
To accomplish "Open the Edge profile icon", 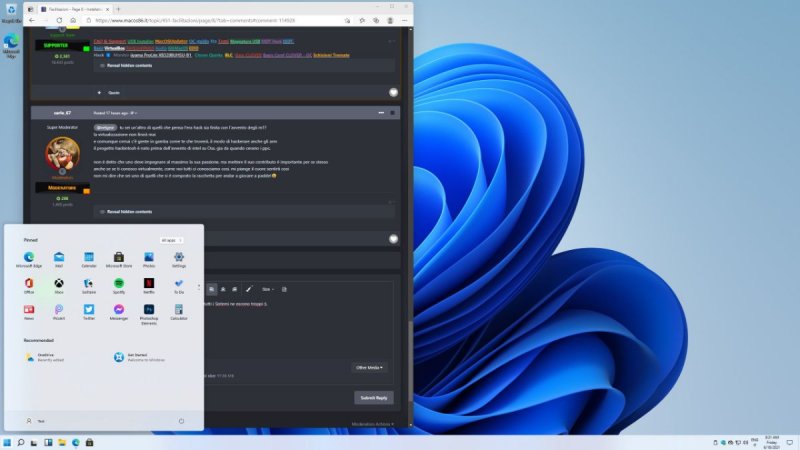I will 390,20.
